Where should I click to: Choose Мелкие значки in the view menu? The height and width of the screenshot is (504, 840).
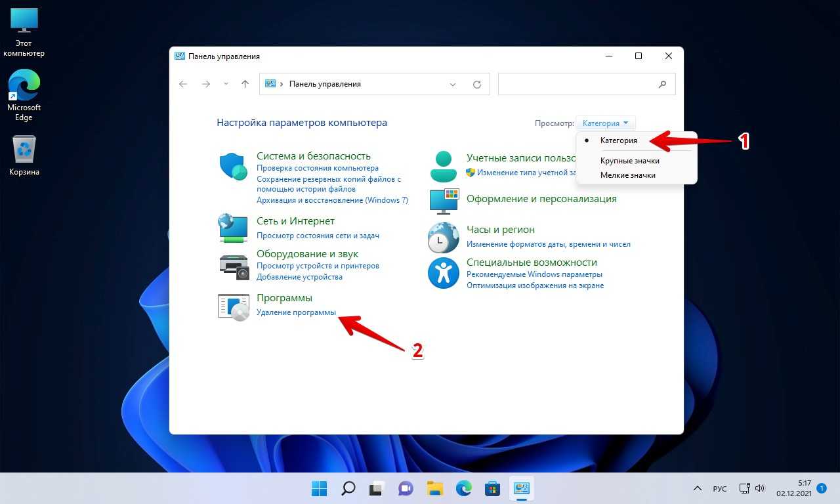tap(628, 175)
